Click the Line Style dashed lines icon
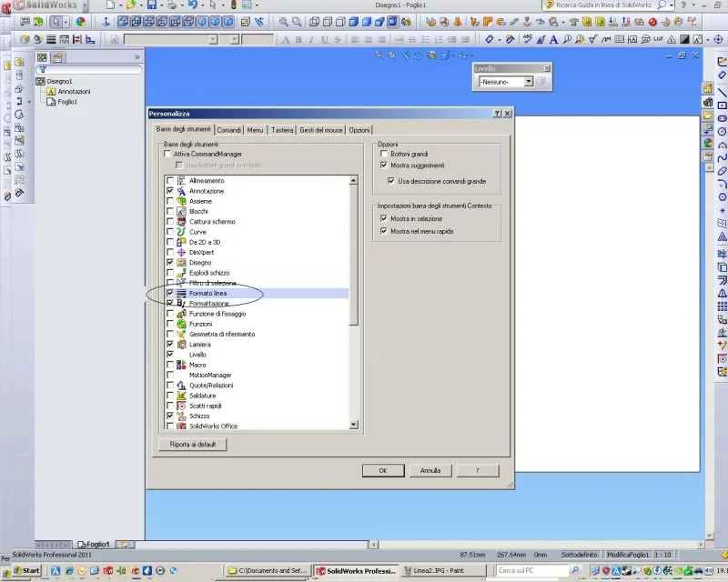This screenshot has width=728, height=582. click(x=64, y=39)
